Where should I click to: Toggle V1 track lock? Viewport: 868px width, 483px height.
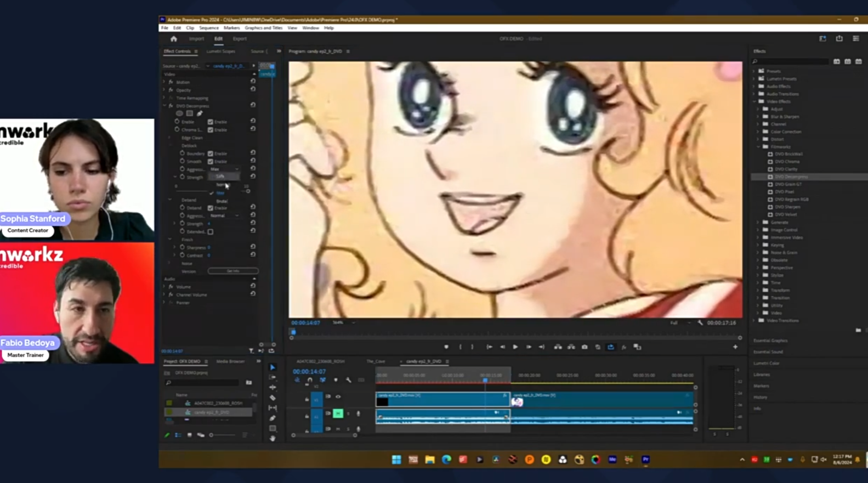(307, 400)
